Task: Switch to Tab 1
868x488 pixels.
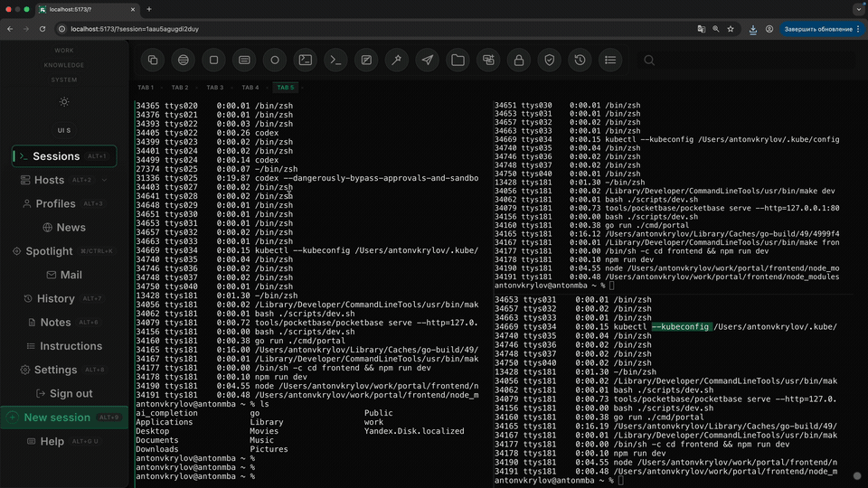Action: click(146, 88)
